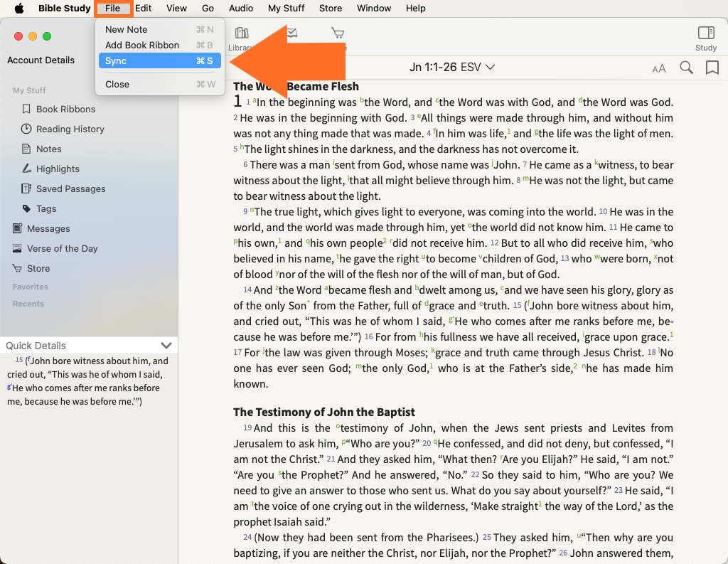The height and width of the screenshot is (564, 728).
Task: Click verse number 24 before '(Now they had been'
Action: coord(247,538)
